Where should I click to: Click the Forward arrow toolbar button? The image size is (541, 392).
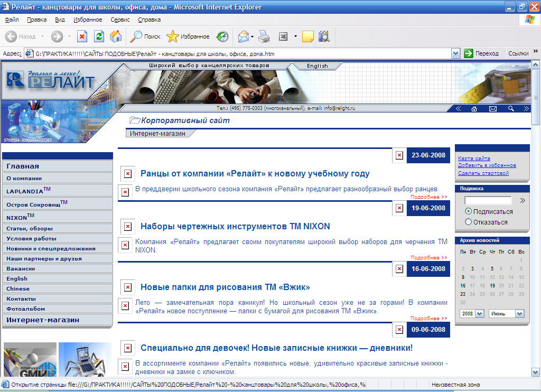(x=57, y=36)
